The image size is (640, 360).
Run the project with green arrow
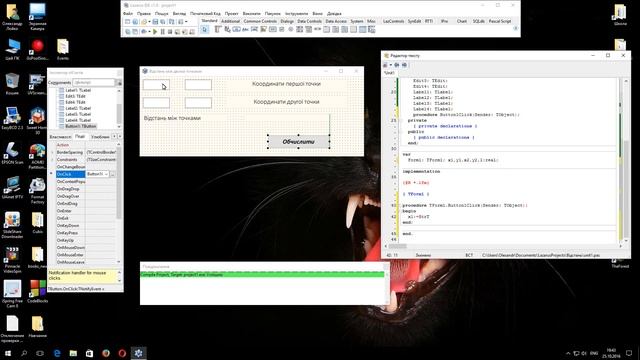tap(155, 31)
